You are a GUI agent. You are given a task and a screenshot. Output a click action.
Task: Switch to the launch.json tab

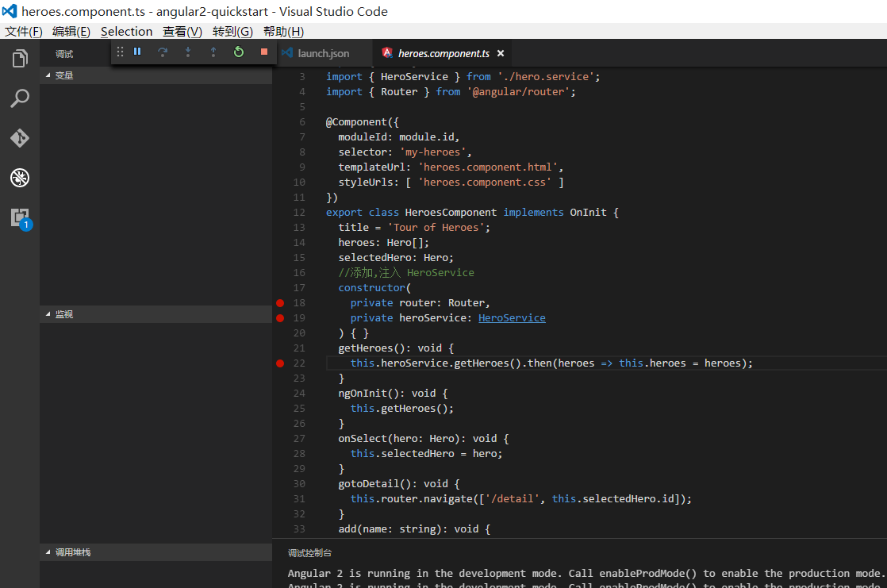click(x=324, y=53)
